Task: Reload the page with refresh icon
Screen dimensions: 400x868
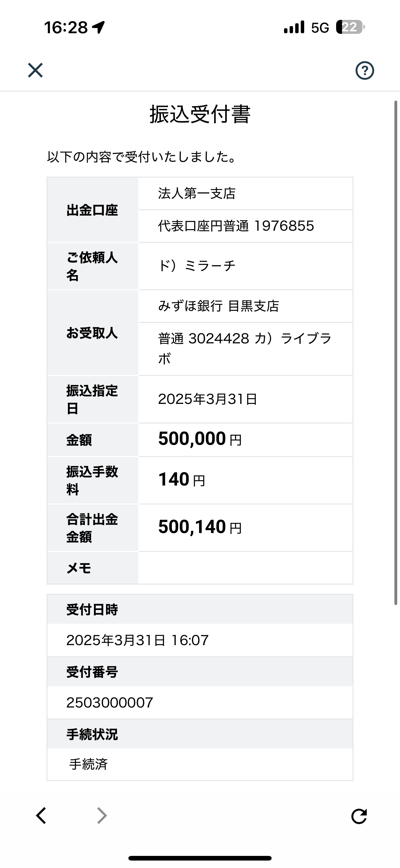Action: tap(359, 816)
